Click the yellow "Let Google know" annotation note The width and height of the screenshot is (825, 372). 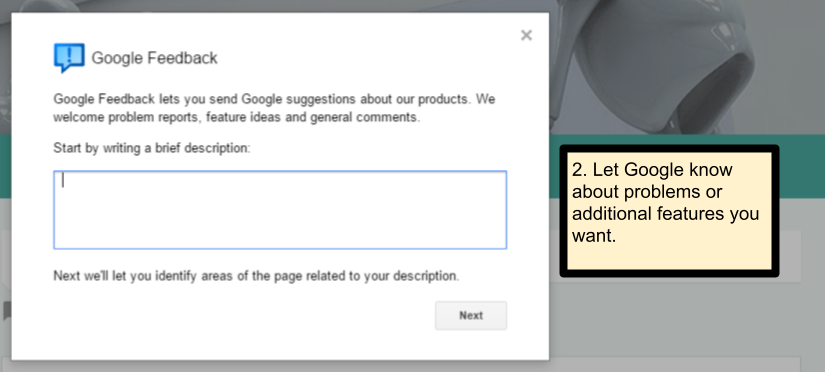[x=669, y=210]
